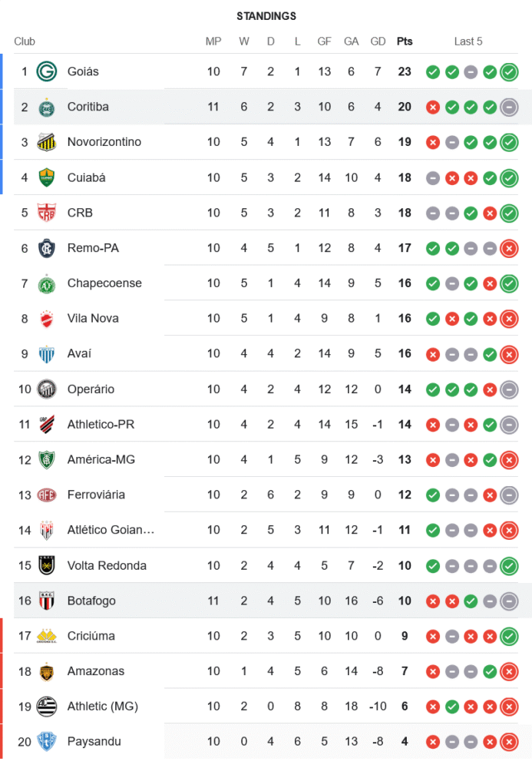The width and height of the screenshot is (532, 768).
Task: Click the Athletico-PR club logo
Action: [47, 424]
